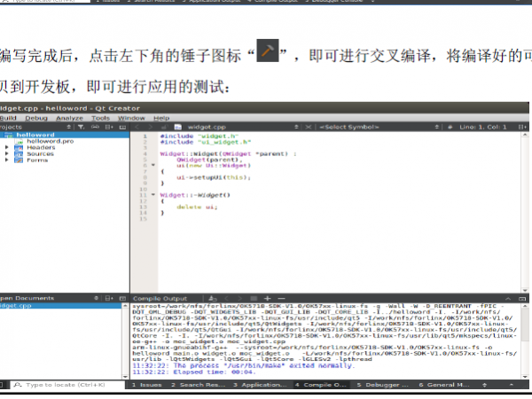Click the Type to locate input field

pos(66,386)
